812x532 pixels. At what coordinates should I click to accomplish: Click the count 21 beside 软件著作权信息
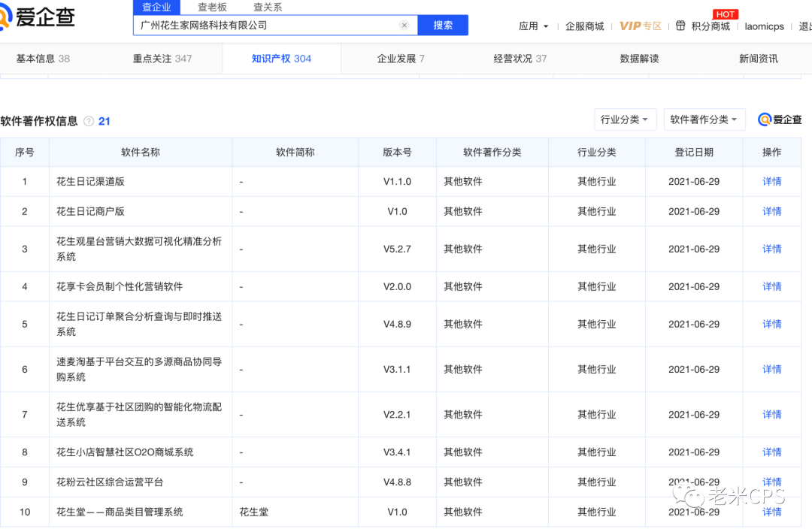click(x=104, y=121)
